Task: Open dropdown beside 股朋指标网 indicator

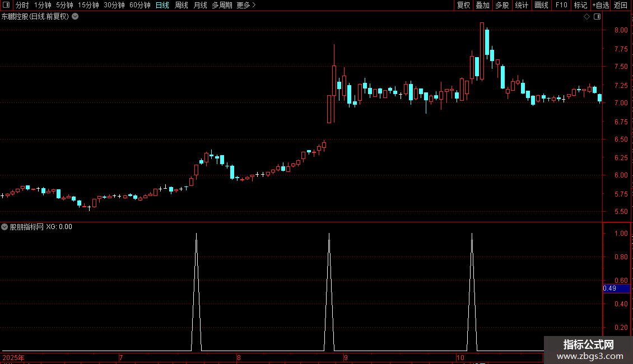Action: [4, 227]
